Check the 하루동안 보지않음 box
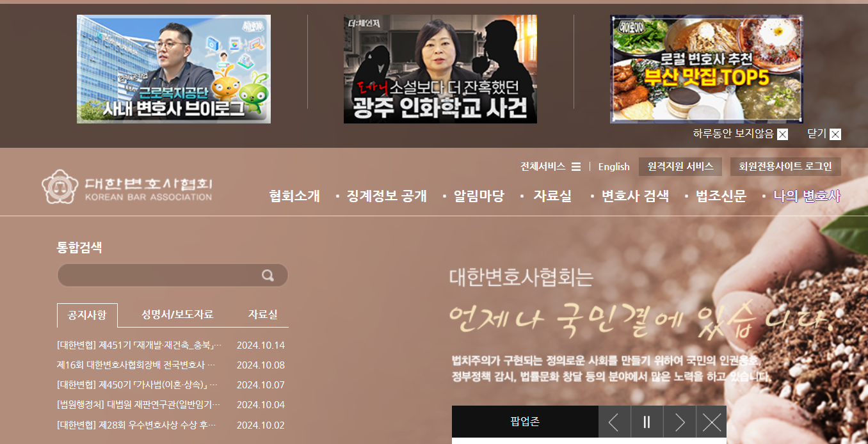 (782, 134)
